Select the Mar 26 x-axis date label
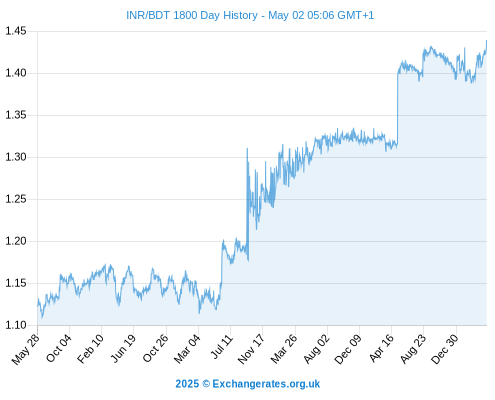Viewport: 495px width, 400px height. (x=284, y=349)
